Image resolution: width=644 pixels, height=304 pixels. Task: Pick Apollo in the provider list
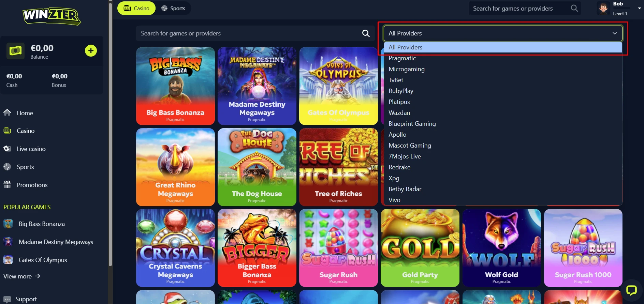[x=503, y=135]
